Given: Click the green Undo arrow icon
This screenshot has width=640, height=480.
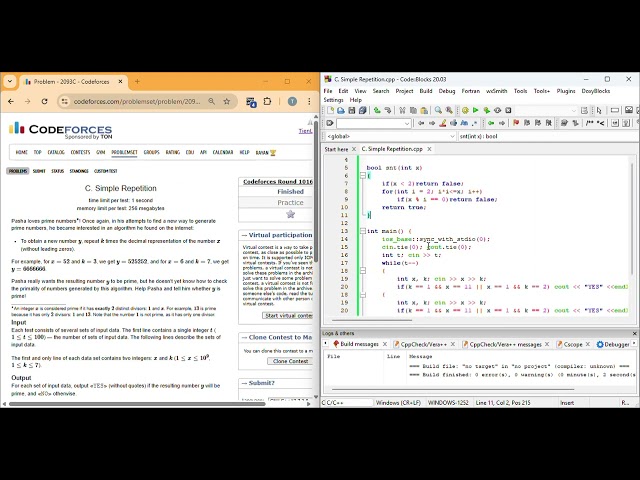Looking at the screenshot, I should pos(377,110).
